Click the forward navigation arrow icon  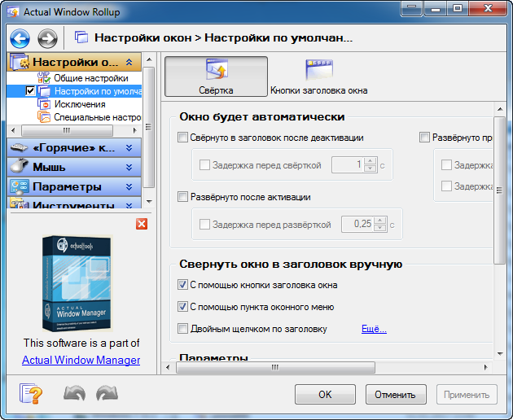click(x=47, y=38)
